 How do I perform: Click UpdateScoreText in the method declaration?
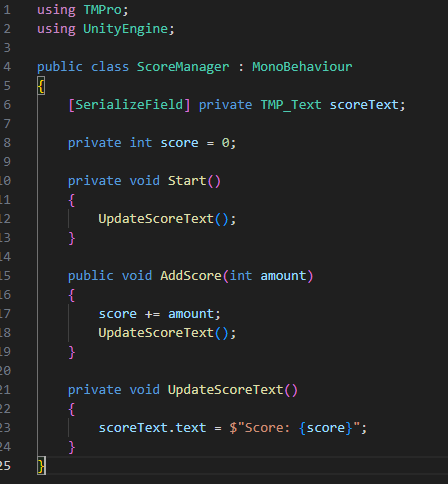tap(225, 390)
